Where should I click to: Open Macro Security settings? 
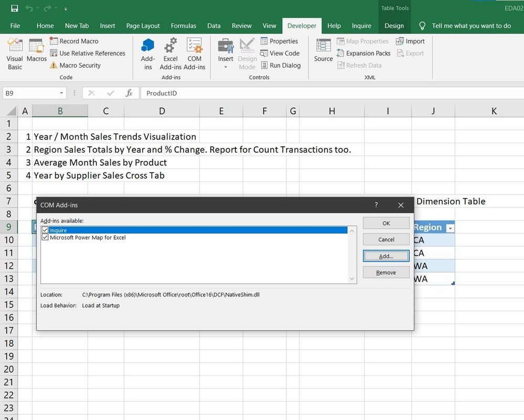click(x=75, y=65)
